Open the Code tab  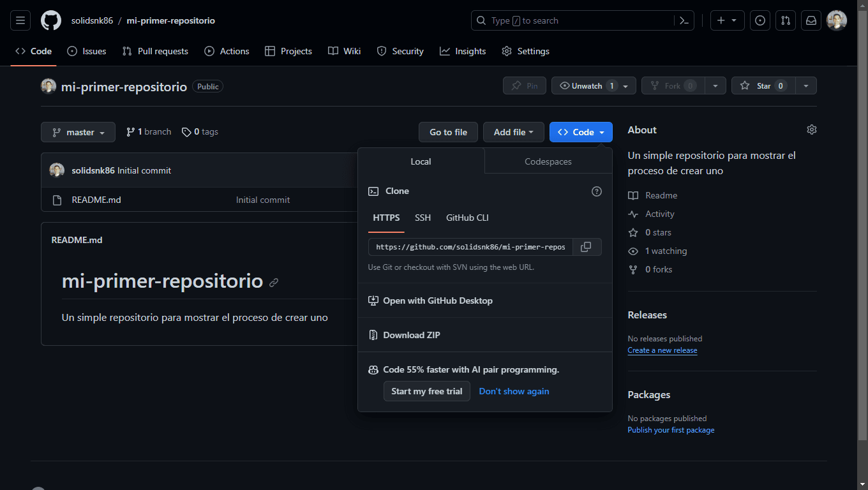pos(33,51)
